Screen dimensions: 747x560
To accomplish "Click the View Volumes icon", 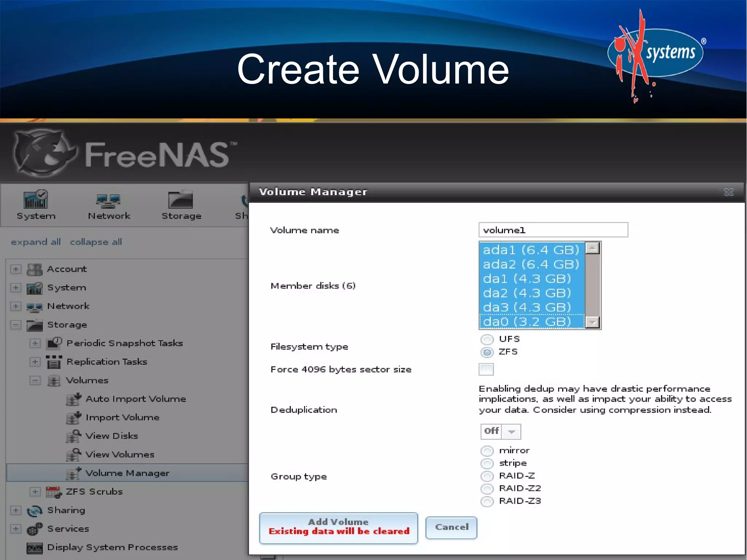I will pos(73,455).
